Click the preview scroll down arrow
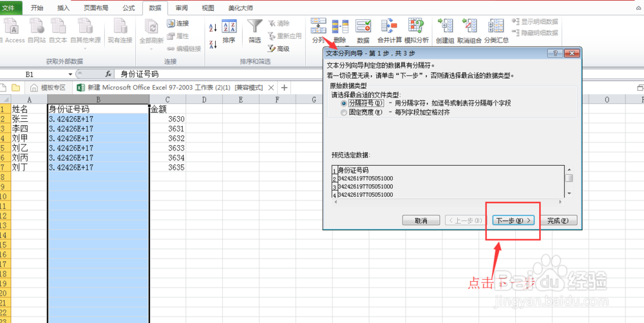This screenshot has width=644, height=323. pyautogui.click(x=569, y=193)
